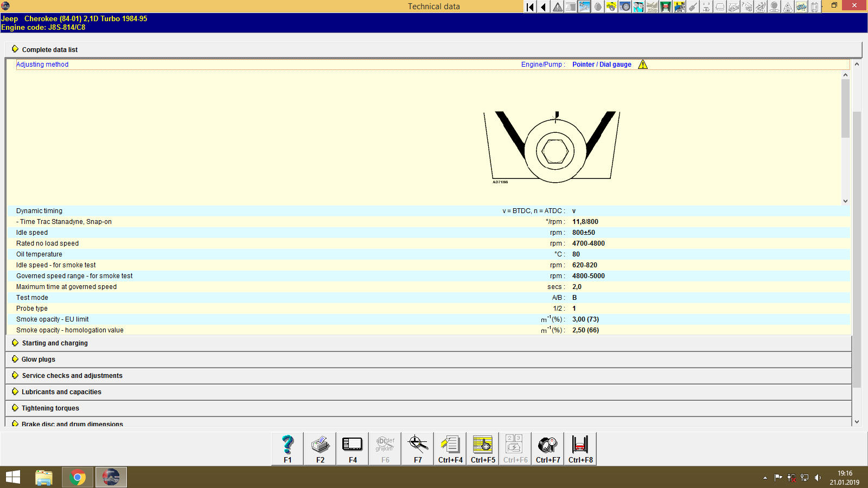Screen dimensions: 868x488
Task: Click the scrollbar down arrow on the right
Action: 857,421
